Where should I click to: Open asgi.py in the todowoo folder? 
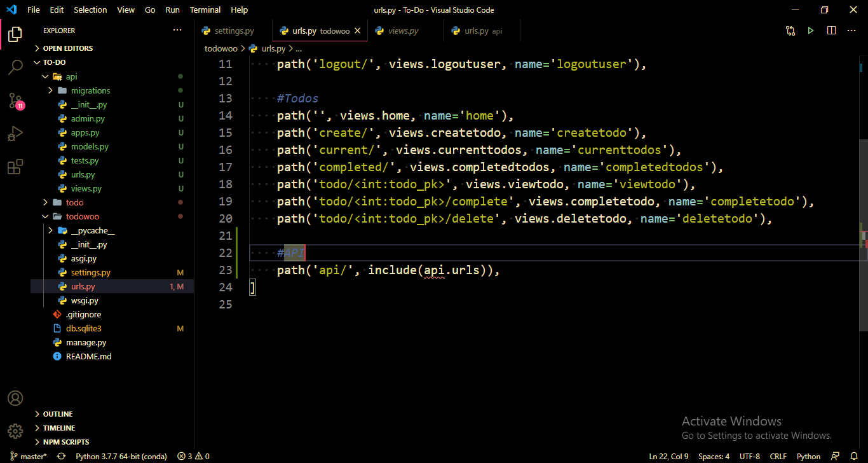pos(112,258)
